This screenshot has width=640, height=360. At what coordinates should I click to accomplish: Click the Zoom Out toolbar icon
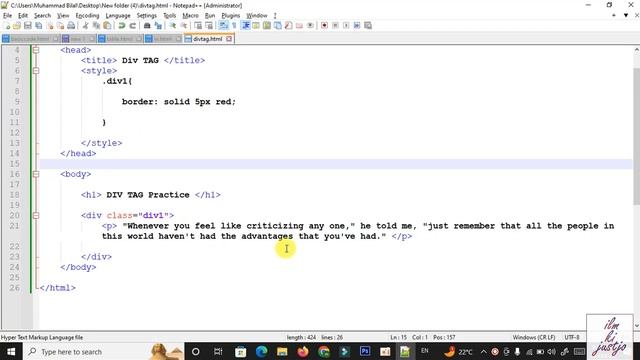184,26
